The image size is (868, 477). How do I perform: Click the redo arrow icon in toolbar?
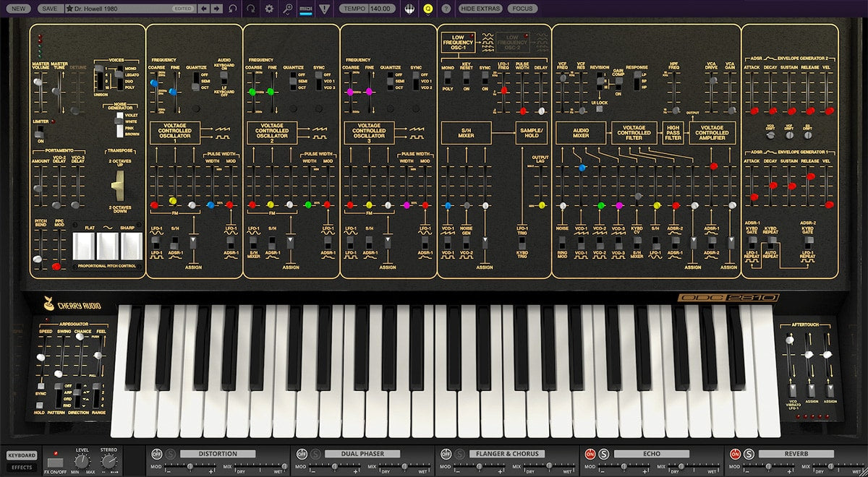click(250, 9)
